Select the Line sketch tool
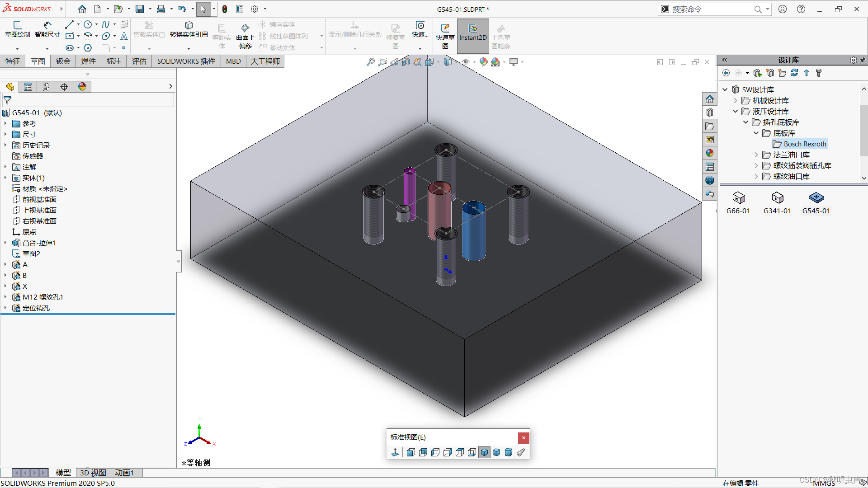 pyautogui.click(x=69, y=24)
